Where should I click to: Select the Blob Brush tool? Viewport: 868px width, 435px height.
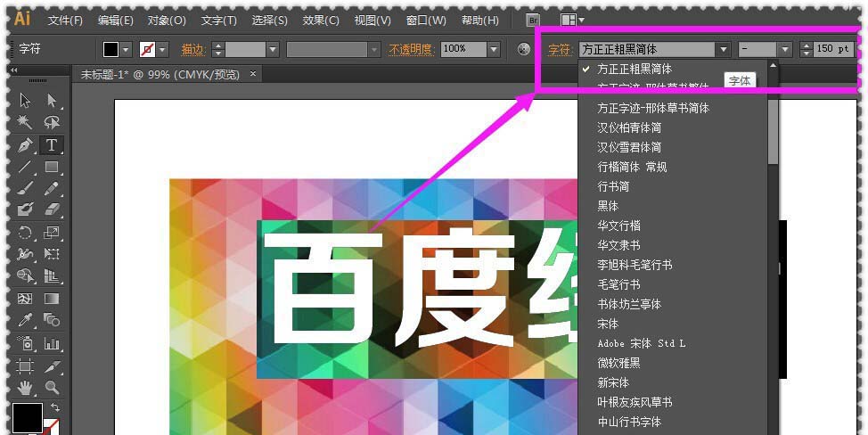point(25,209)
